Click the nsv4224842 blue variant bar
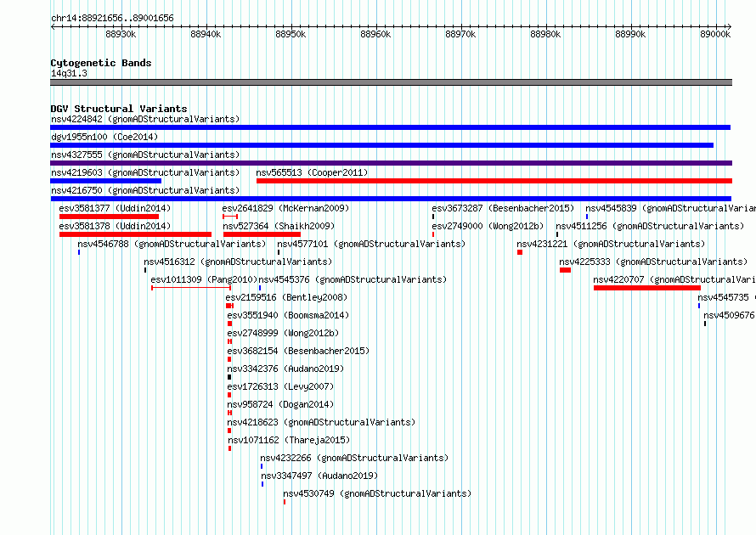Image resolution: width=756 pixels, height=535 pixels. point(390,127)
